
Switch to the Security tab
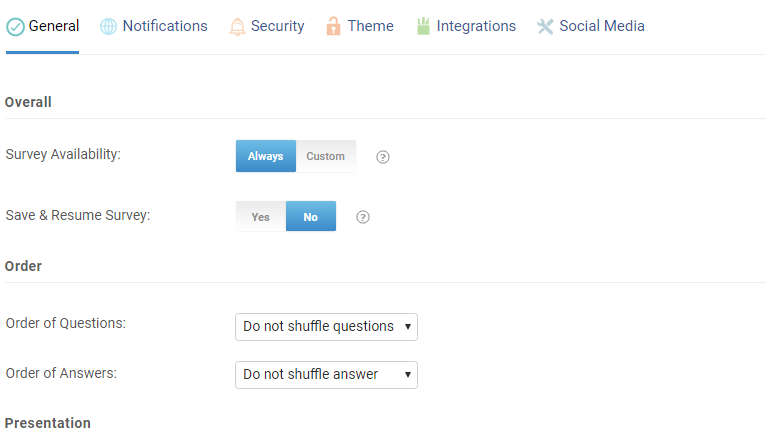point(277,27)
